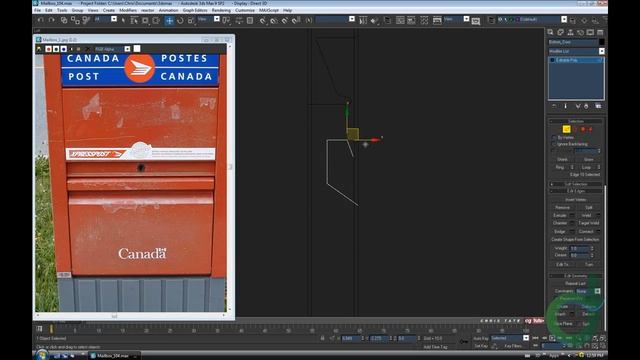Viewport: 640px width, 360px height.
Task: Click the Mirror tool icon
Action: click(363, 20)
